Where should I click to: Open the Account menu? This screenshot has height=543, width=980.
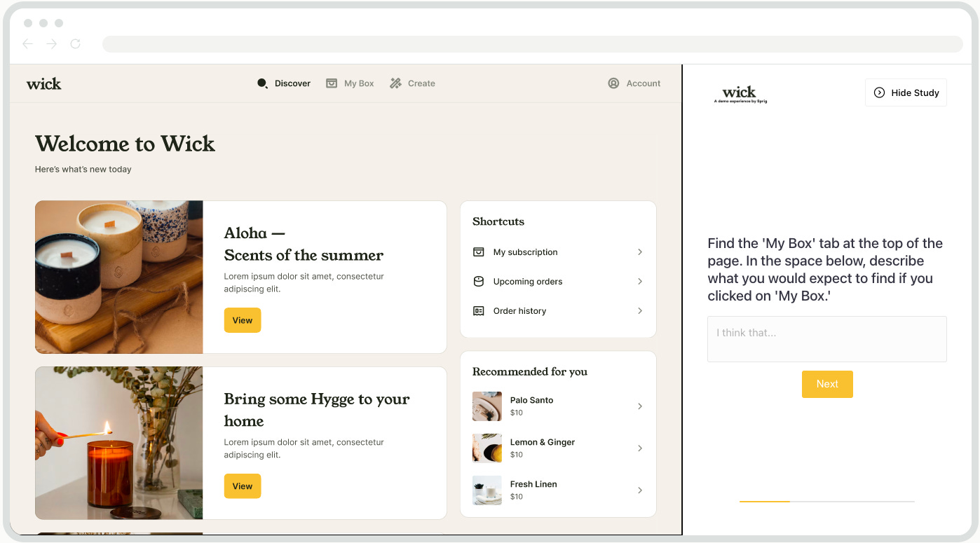[634, 83]
